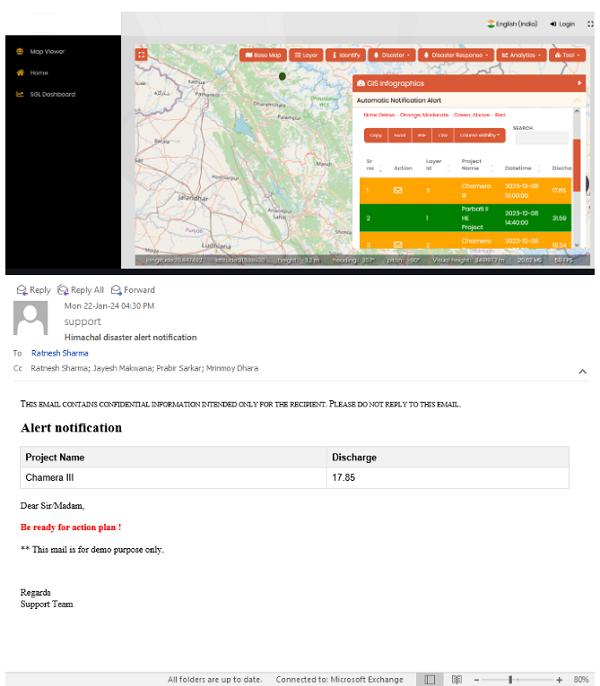600x686 pixels.
Task: Expand the Disaster Response dropdown
Action: pos(456,55)
